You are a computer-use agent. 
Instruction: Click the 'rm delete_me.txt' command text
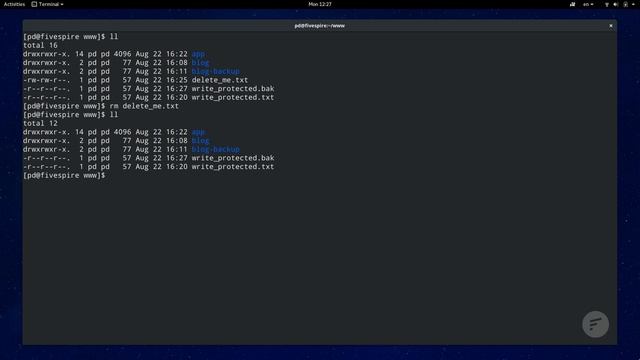point(144,106)
